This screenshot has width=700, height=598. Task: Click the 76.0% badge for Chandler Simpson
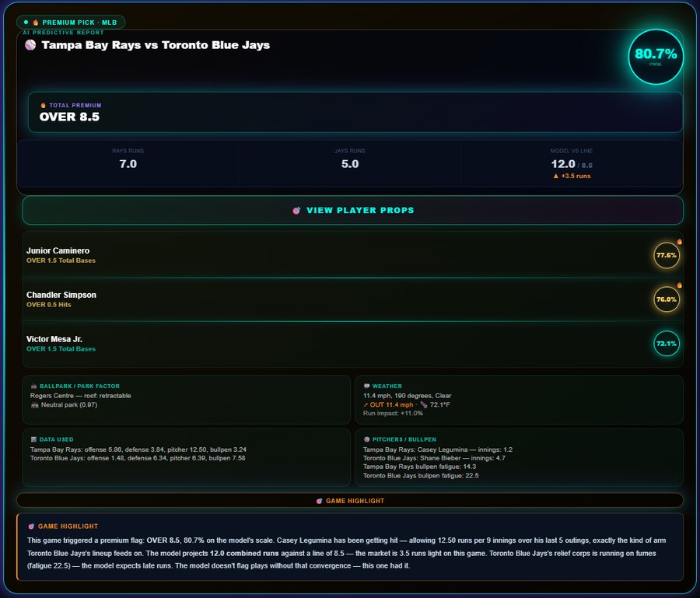point(667,299)
